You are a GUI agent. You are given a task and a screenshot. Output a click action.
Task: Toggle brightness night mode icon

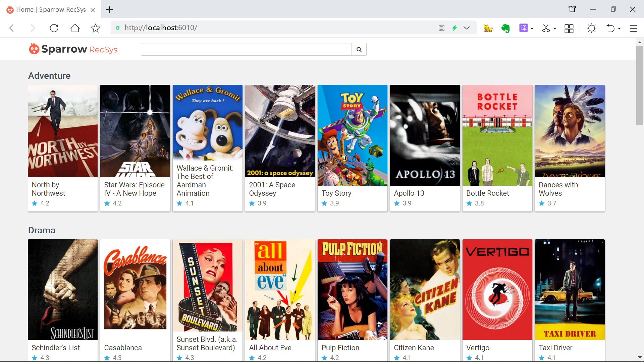(592, 28)
